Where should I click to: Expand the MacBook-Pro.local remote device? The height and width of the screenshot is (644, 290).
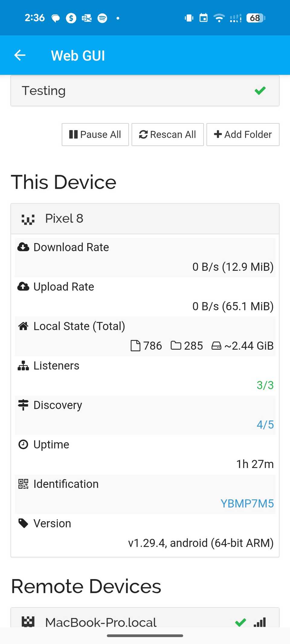[145, 621]
